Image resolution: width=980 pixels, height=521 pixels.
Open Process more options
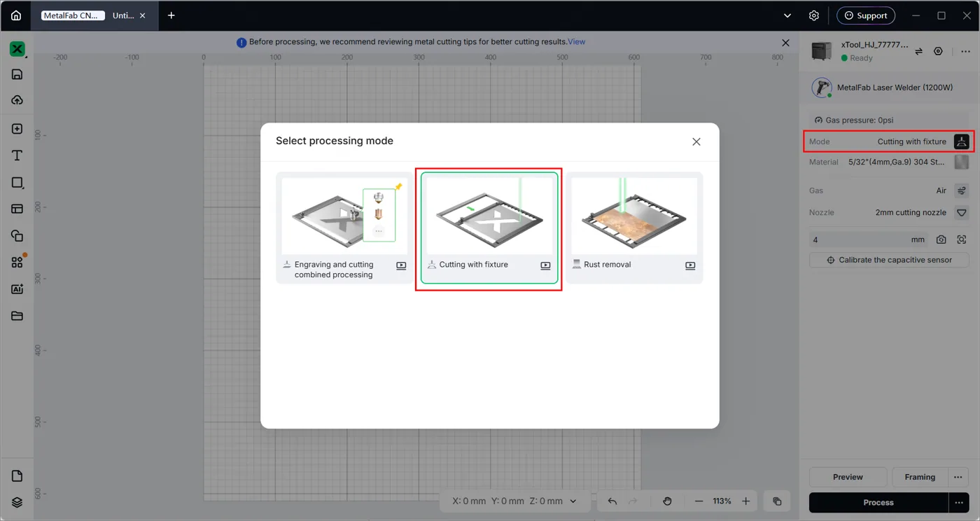point(959,503)
